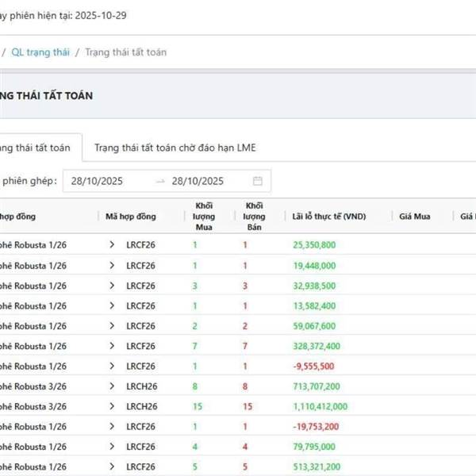Expand the row with profit 19,448,000
476x476 pixels.
tap(112, 266)
